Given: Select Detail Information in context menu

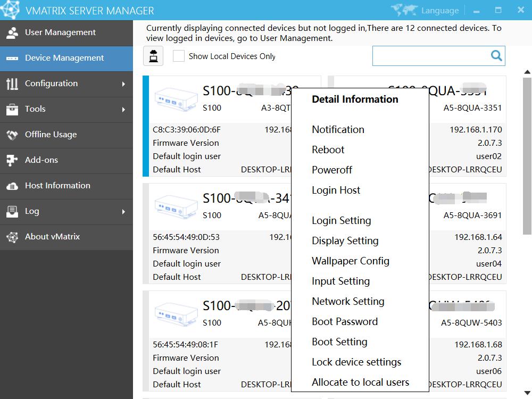Looking at the screenshot, I should (355, 99).
